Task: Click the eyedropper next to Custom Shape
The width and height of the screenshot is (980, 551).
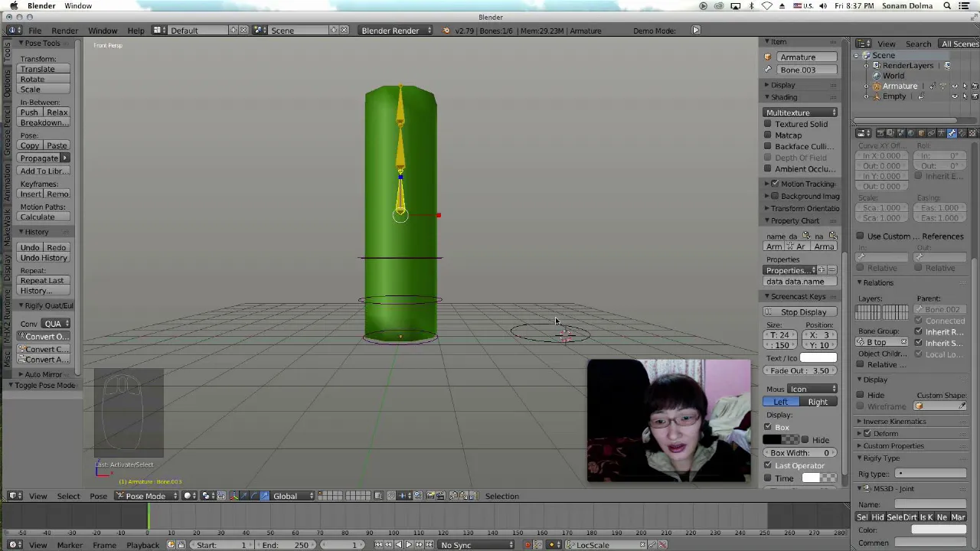Action: tap(962, 406)
